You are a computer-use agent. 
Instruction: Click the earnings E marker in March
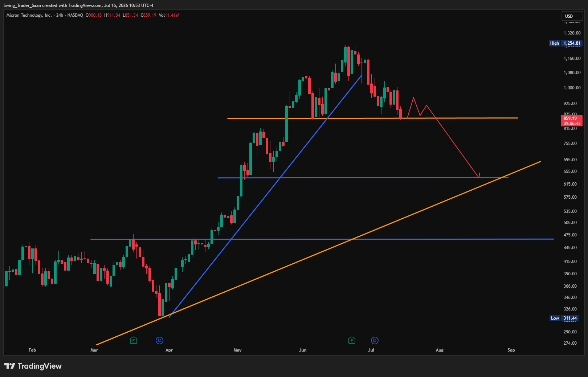point(134,340)
